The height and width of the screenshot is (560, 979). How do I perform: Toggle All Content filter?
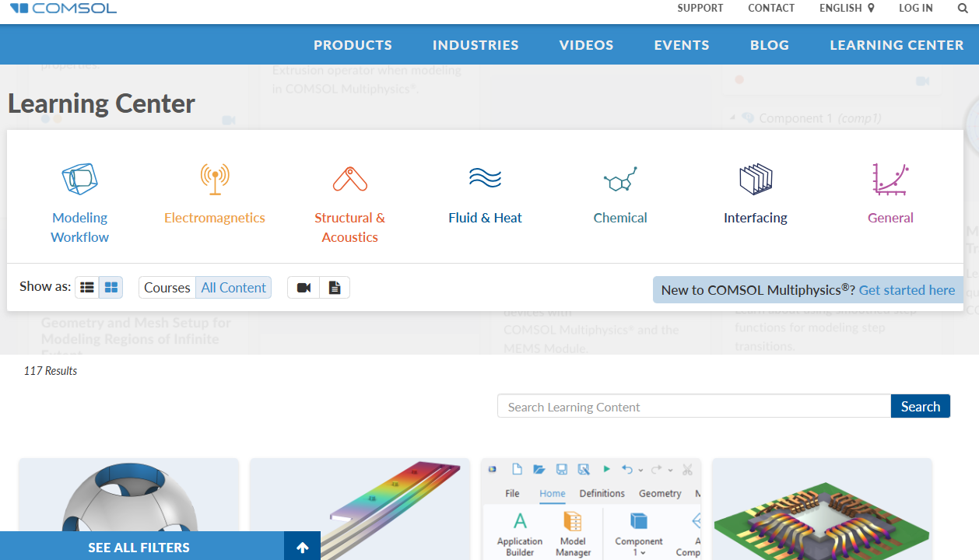(x=233, y=288)
